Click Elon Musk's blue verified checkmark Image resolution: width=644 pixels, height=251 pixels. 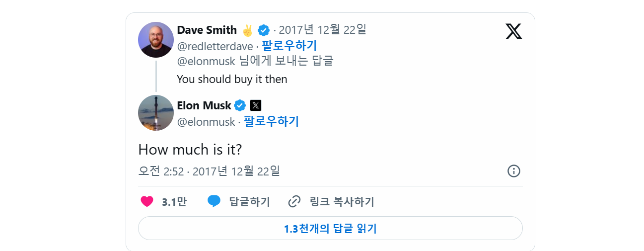coord(240,105)
